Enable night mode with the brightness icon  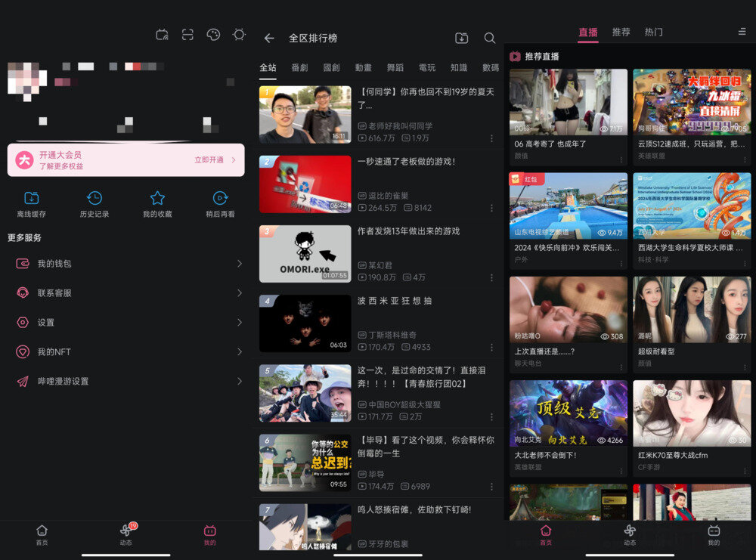(x=239, y=35)
